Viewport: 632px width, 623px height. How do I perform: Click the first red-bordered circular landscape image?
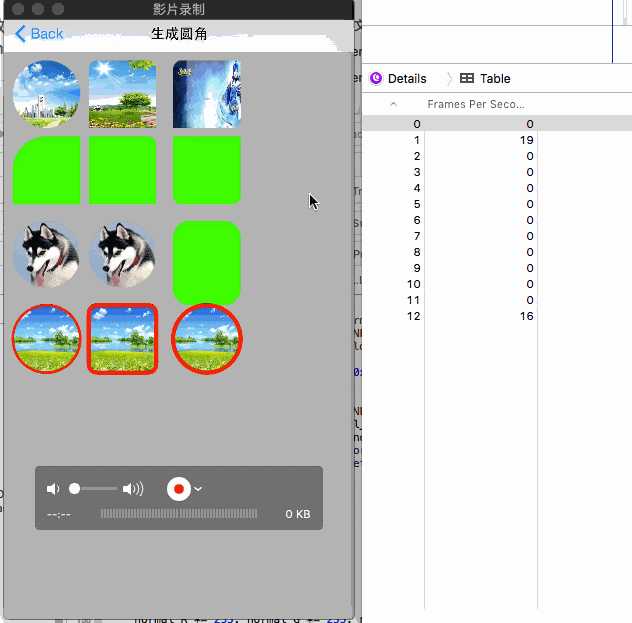click(x=46, y=339)
